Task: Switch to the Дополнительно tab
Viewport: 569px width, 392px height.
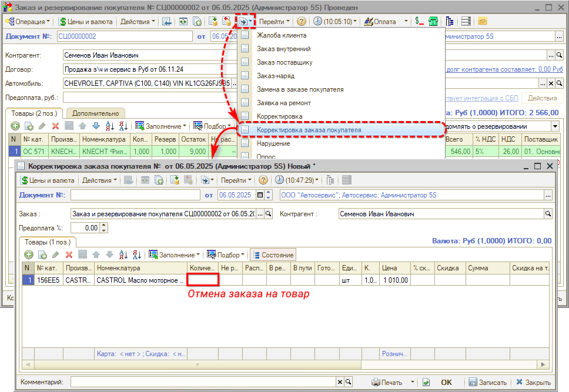Action: click(x=95, y=113)
